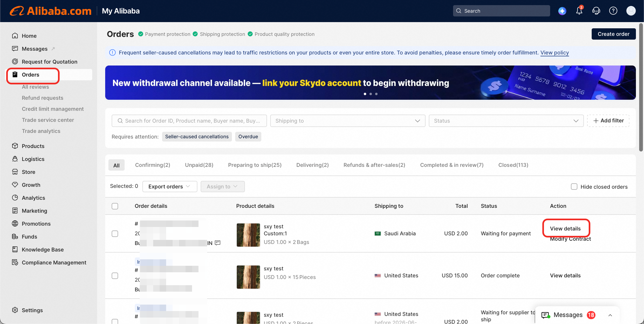Viewport: 644px width, 324px height.
Task: Click the top Search field
Action: tap(502, 11)
